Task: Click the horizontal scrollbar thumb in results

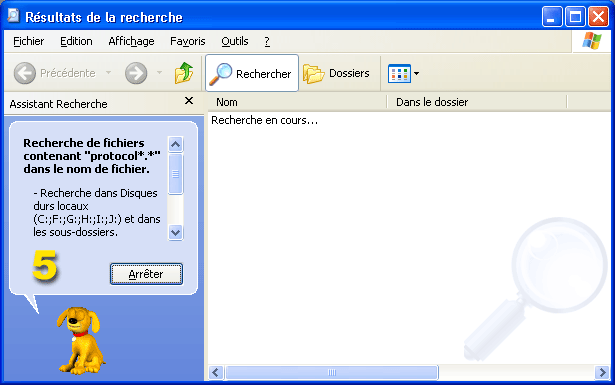Action: click(x=332, y=372)
